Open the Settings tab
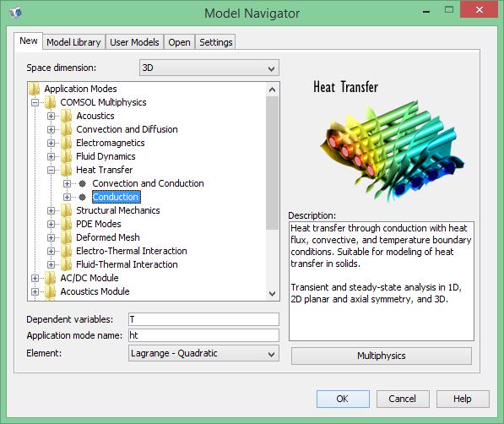Viewport: 504px width, 424px height. (x=215, y=42)
